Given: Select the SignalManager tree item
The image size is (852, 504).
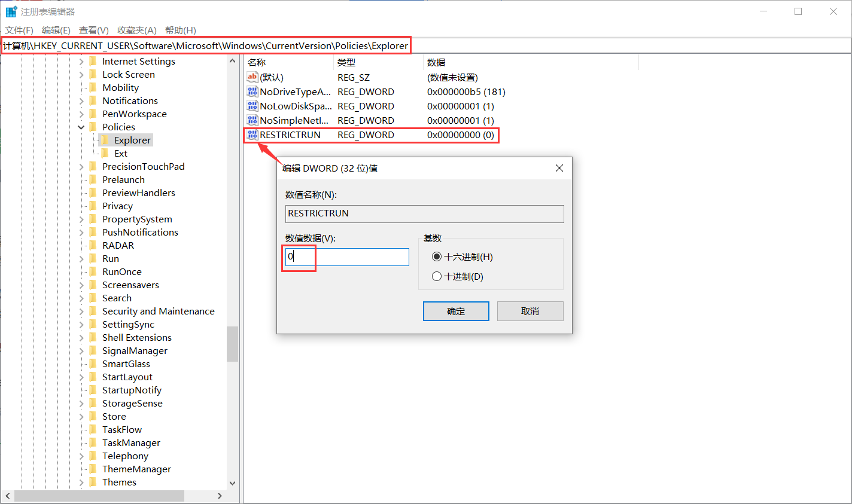Looking at the screenshot, I should coord(135,350).
